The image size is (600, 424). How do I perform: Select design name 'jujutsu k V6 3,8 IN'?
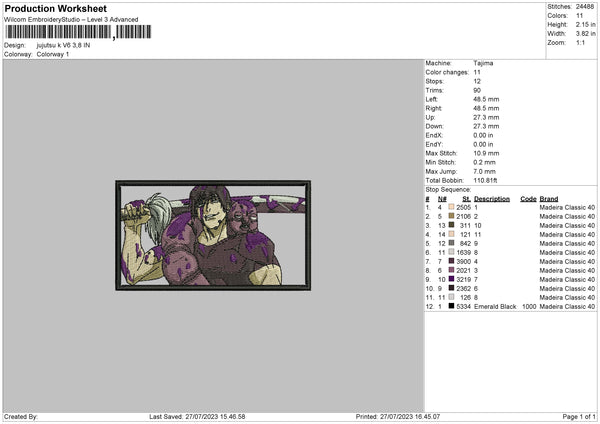[64, 45]
